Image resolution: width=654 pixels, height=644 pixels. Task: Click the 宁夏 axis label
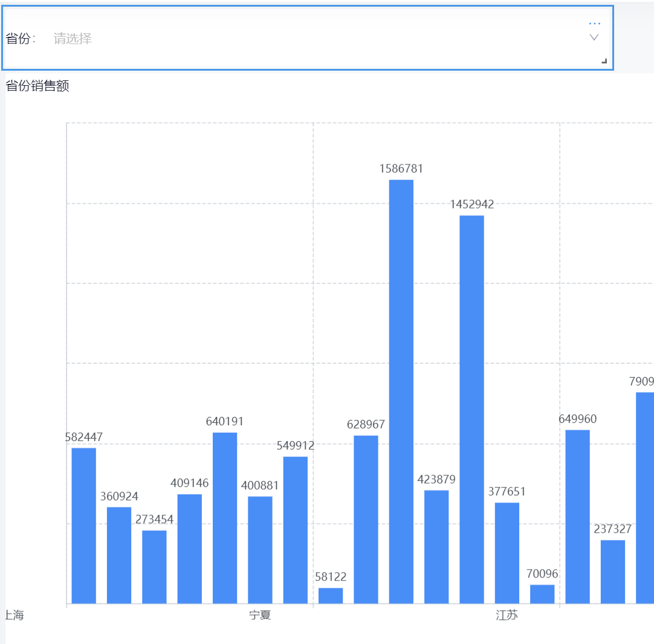(x=260, y=615)
